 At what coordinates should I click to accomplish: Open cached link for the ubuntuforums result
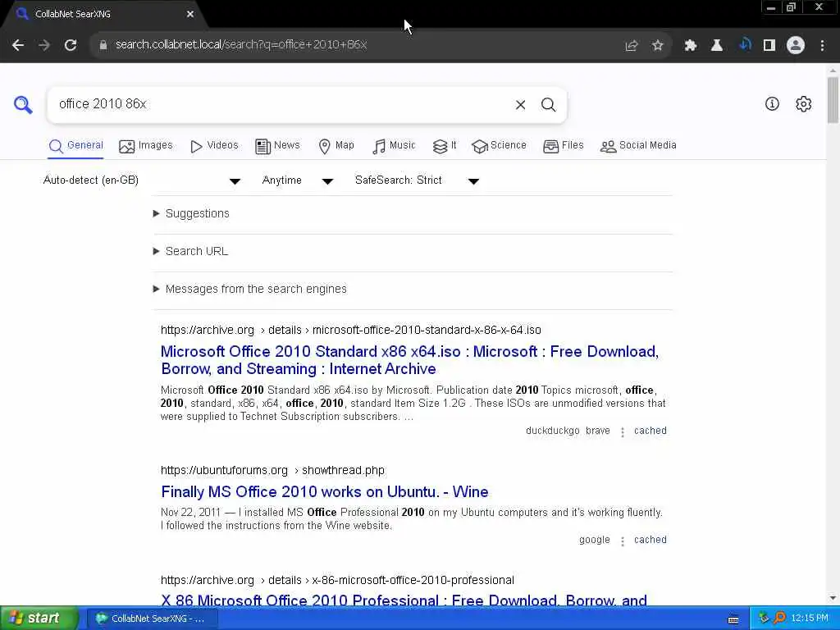651,540
